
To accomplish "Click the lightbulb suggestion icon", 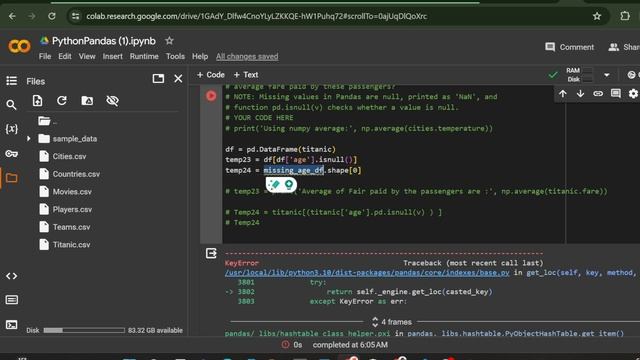I will [x=289, y=184].
